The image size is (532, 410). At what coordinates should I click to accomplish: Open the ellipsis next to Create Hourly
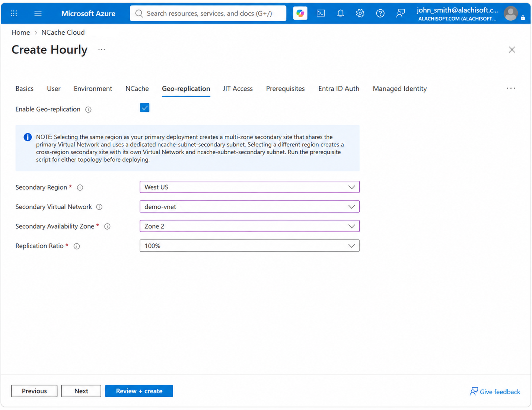102,50
